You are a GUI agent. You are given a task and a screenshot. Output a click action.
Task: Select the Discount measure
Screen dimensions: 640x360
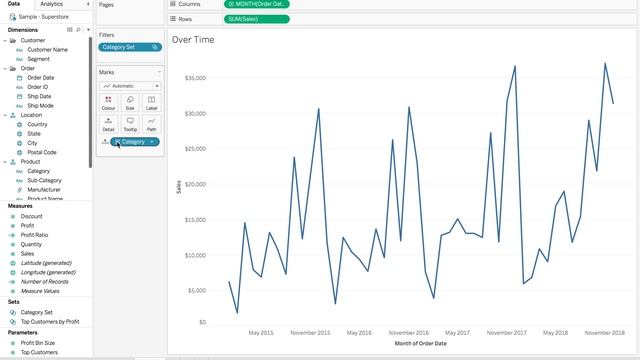point(31,216)
